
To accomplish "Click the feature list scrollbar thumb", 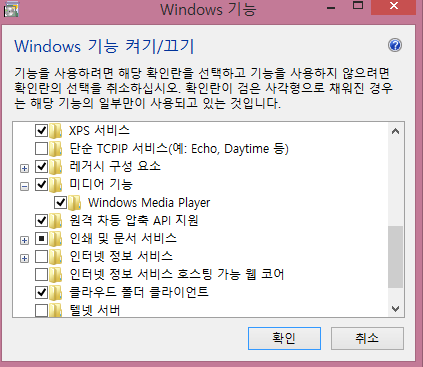I will pyautogui.click(x=395, y=257).
